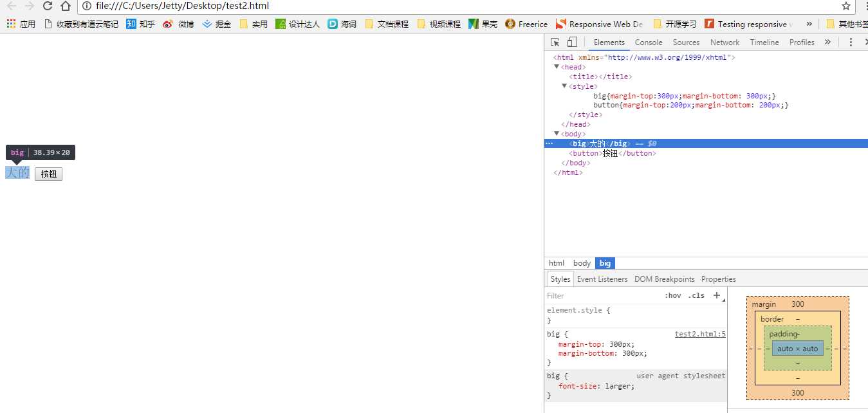This screenshot has width=868, height=413.
Task: Click the 按钮 button on the page
Action: [x=48, y=174]
